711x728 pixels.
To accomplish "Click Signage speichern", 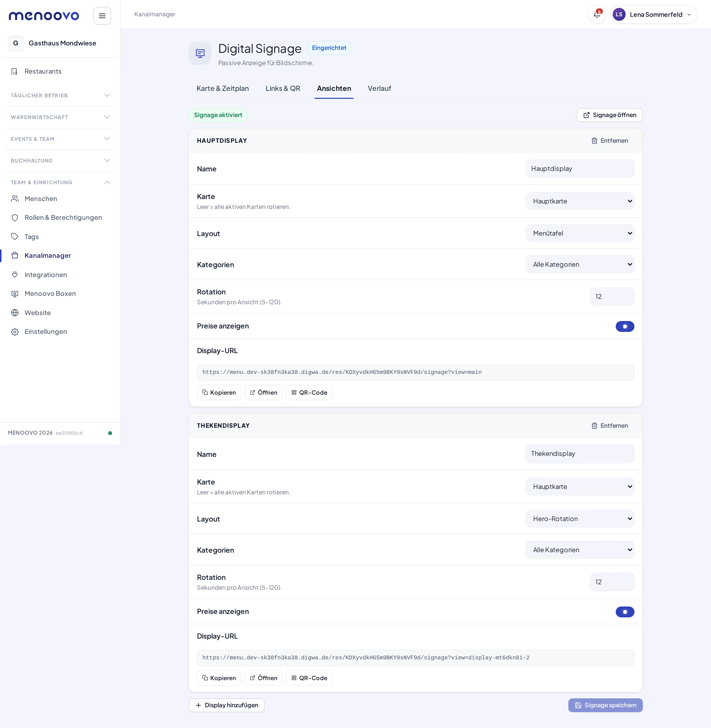I will coord(605,705).
